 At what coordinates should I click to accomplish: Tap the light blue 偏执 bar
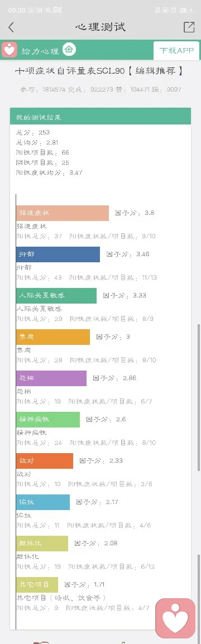tap(43, 502)
